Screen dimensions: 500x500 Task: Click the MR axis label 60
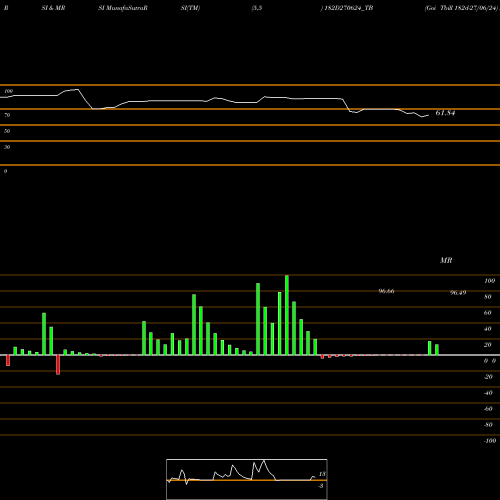pyautogui.click(x=488, y=313)
